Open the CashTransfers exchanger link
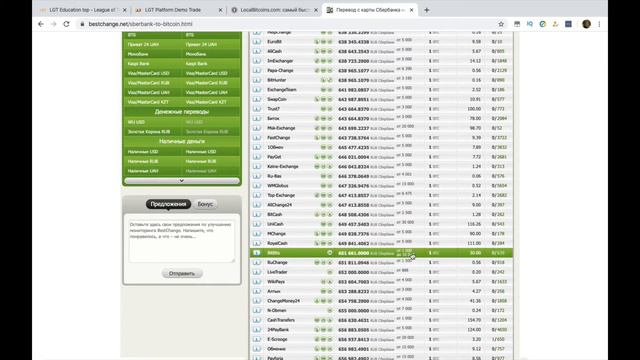This screenshot has height=360, width=640. click(x=281, y=320)
